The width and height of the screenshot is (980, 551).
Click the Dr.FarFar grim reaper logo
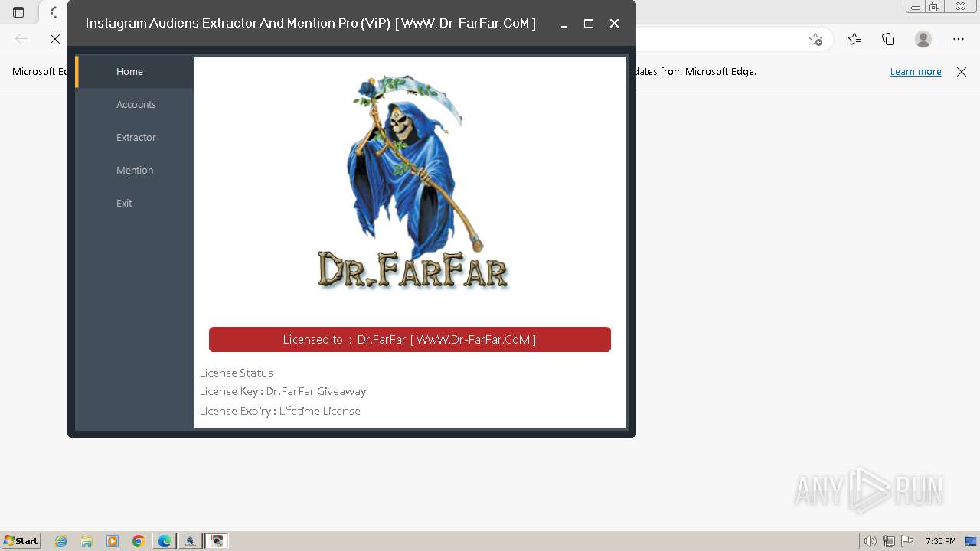[413, 182]
